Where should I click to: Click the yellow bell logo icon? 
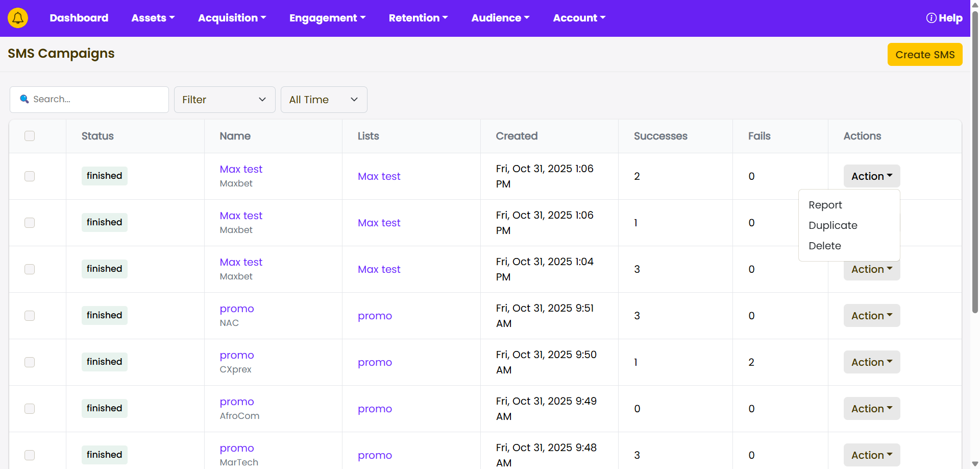(x=18, y=18)
